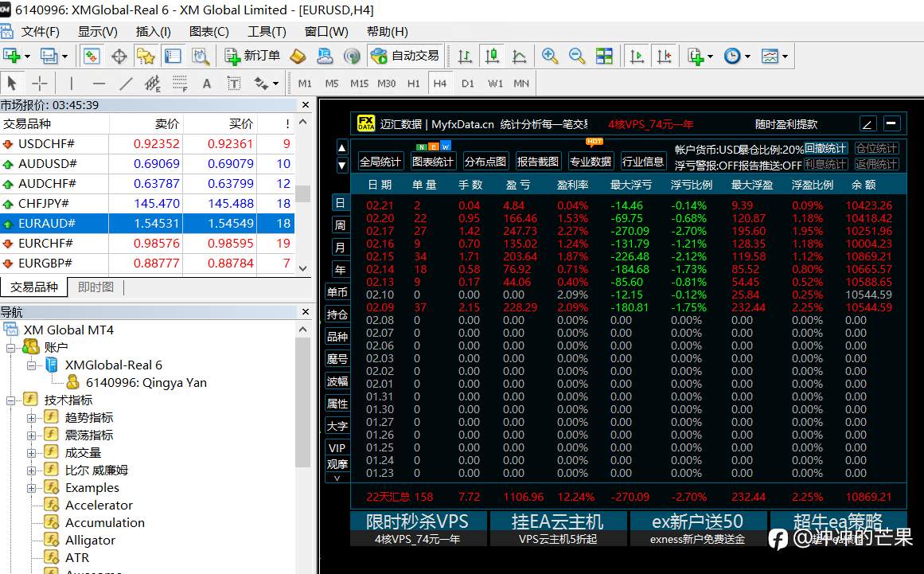Select the trendline drawing tool
Image resolution: width=924 pixels, height=574 pixels.
[126, 83]
